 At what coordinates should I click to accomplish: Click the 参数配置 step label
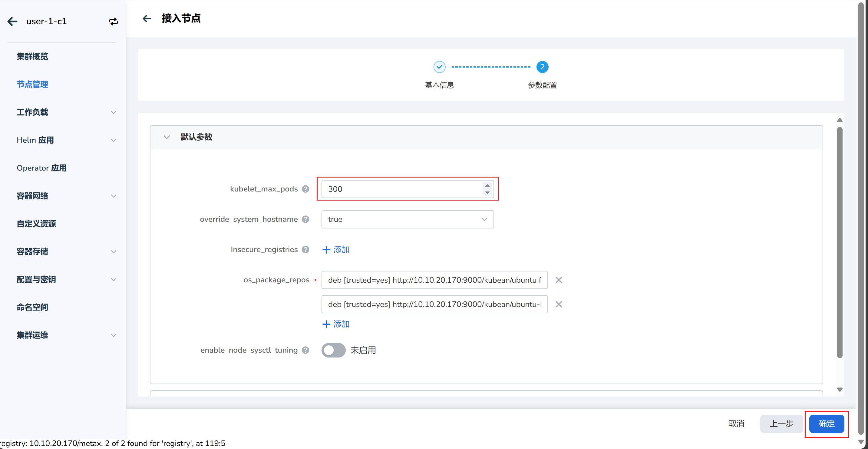click(542, 85)
